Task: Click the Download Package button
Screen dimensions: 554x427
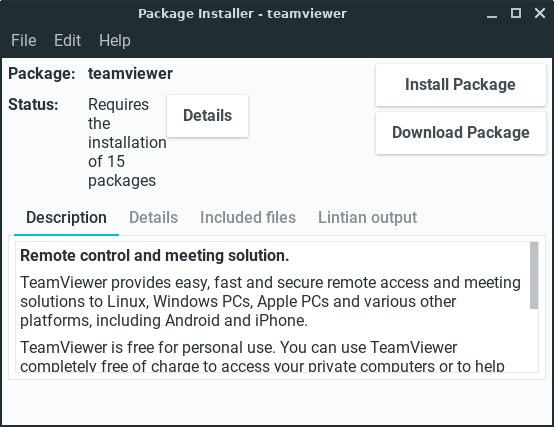Action: click(x=461, y=133)
